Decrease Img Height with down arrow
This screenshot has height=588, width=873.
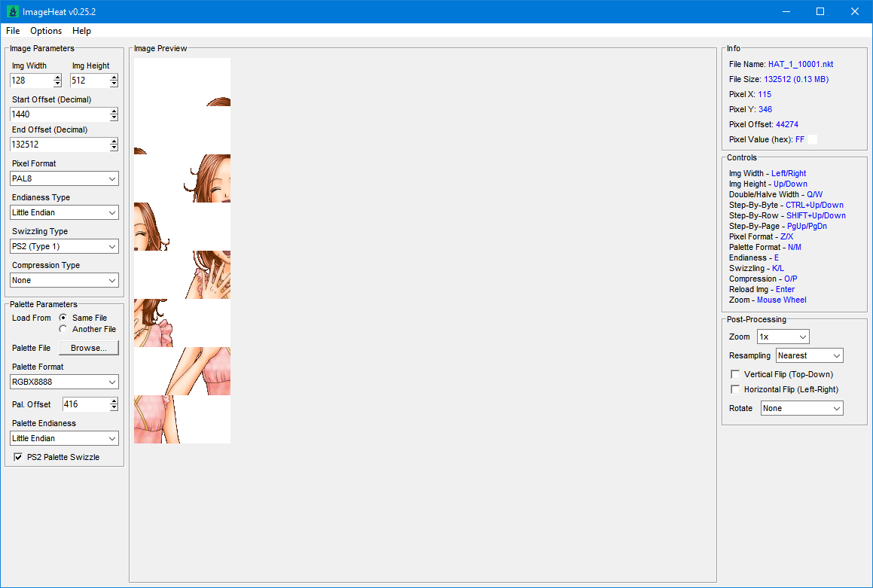tap(114, 84)
